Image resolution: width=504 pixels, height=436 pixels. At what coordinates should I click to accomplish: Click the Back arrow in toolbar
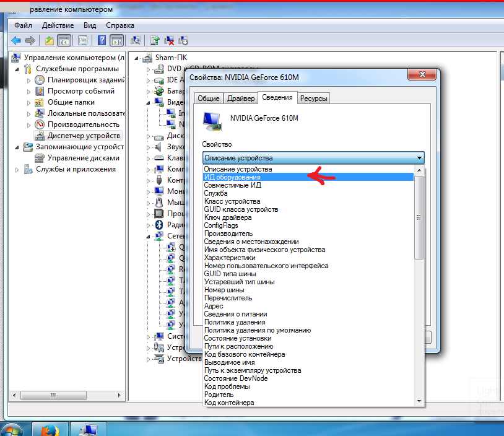16,41
